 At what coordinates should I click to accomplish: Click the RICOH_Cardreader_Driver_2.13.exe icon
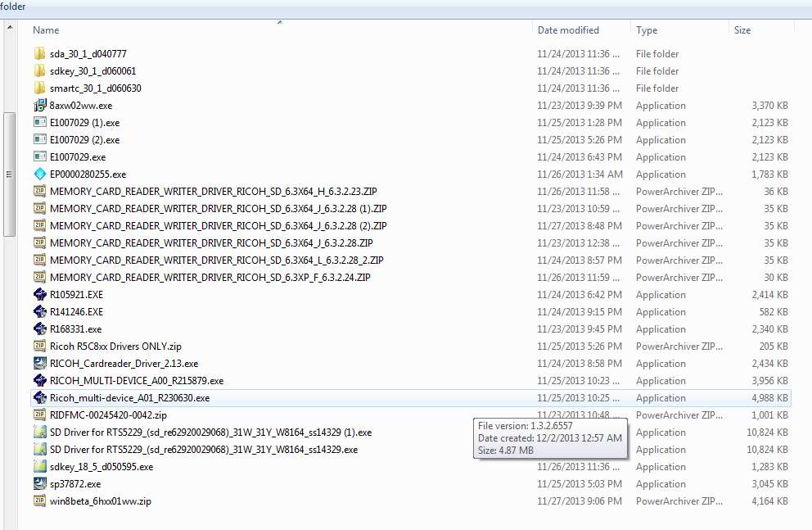click(x=40, y=363)
